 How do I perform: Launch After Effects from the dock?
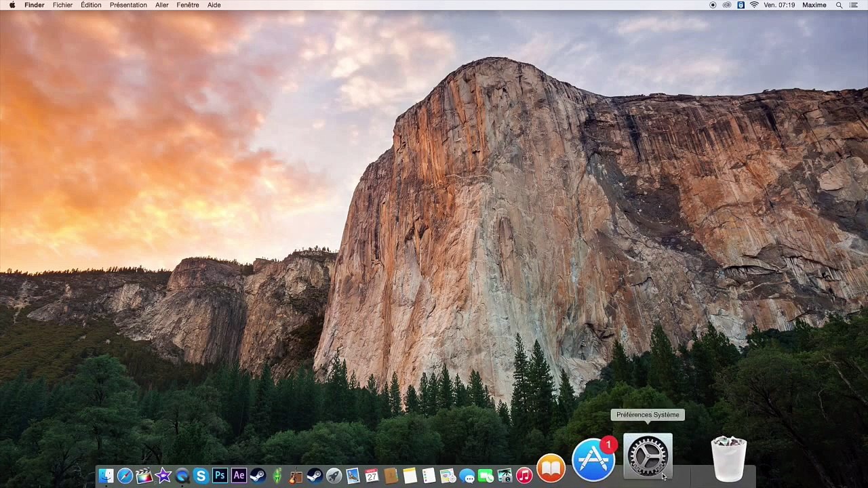pos(239,476)
